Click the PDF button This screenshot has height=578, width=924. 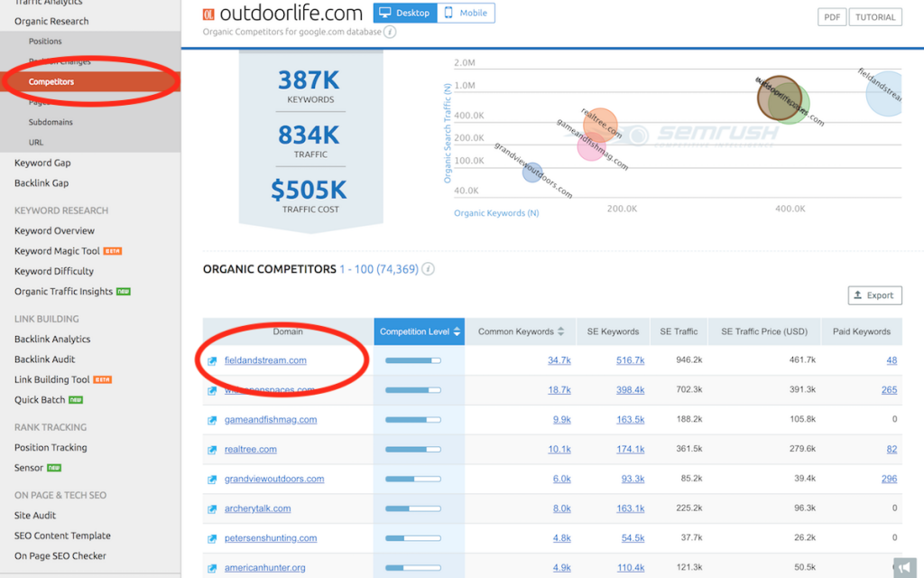tap(831, 17)
